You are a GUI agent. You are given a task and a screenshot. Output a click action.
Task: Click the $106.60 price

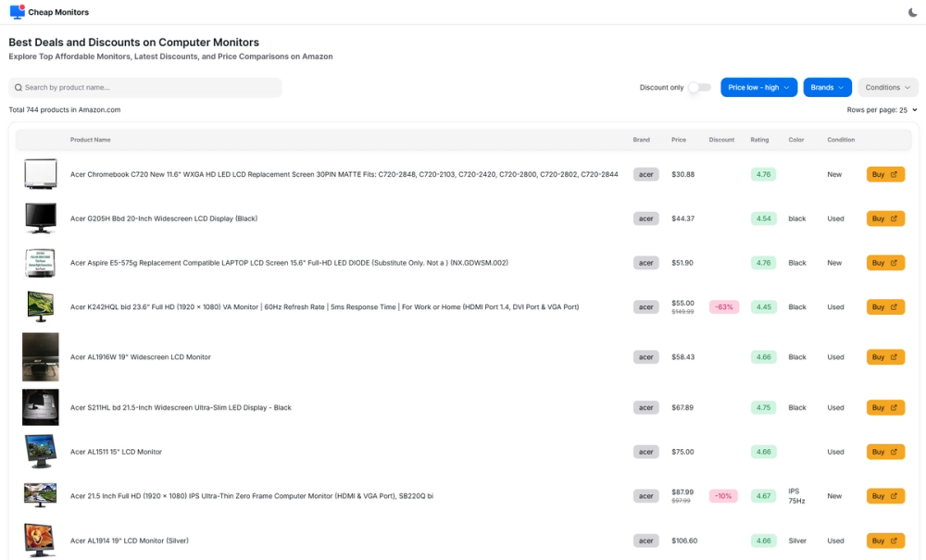click(x=684, y=541)
